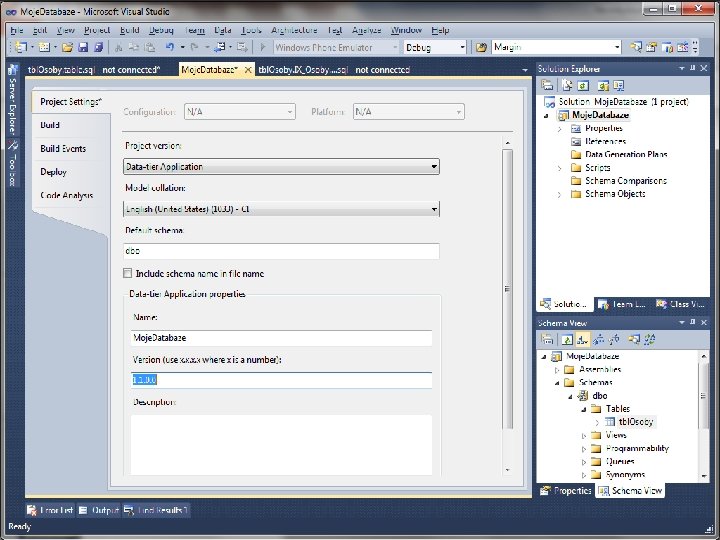Viewport: 720px width, 540px height.
Task: Click first Schema View toolbar icon
Action: point(546,339)
